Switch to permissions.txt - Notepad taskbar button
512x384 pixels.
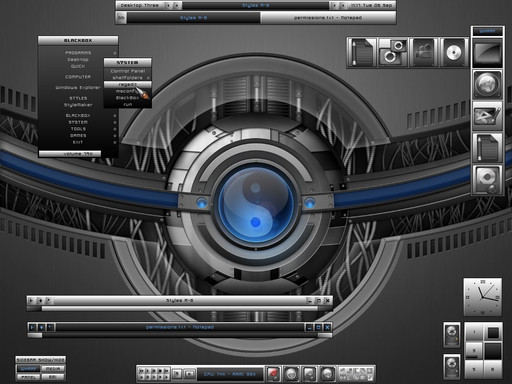[x=328, y=18]
